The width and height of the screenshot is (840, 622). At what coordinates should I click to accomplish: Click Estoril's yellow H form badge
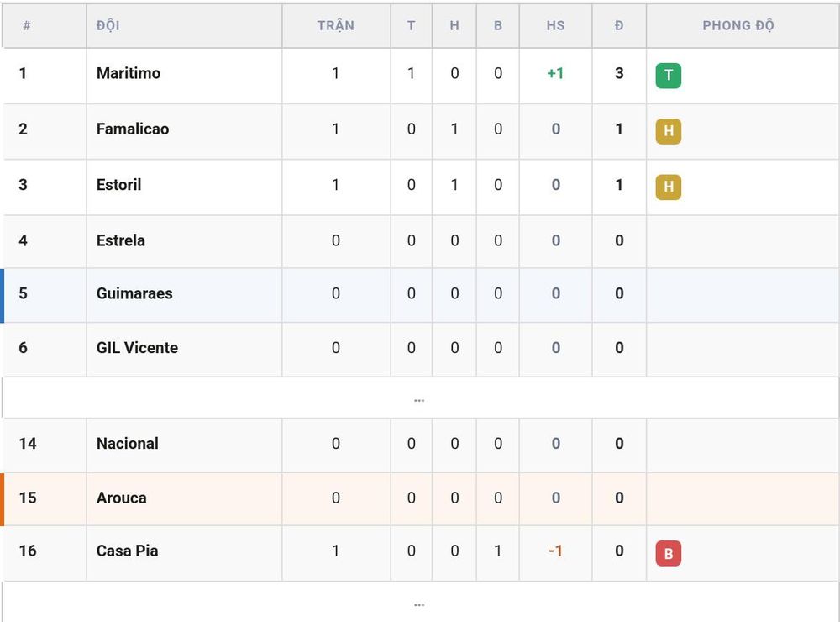click(x=668, y=187)
